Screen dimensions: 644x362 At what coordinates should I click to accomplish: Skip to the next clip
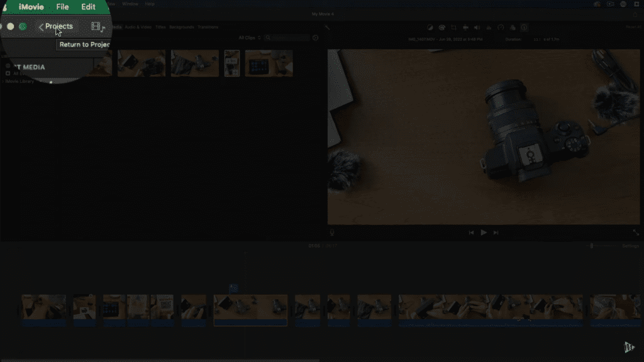click(x=496, y=233)
